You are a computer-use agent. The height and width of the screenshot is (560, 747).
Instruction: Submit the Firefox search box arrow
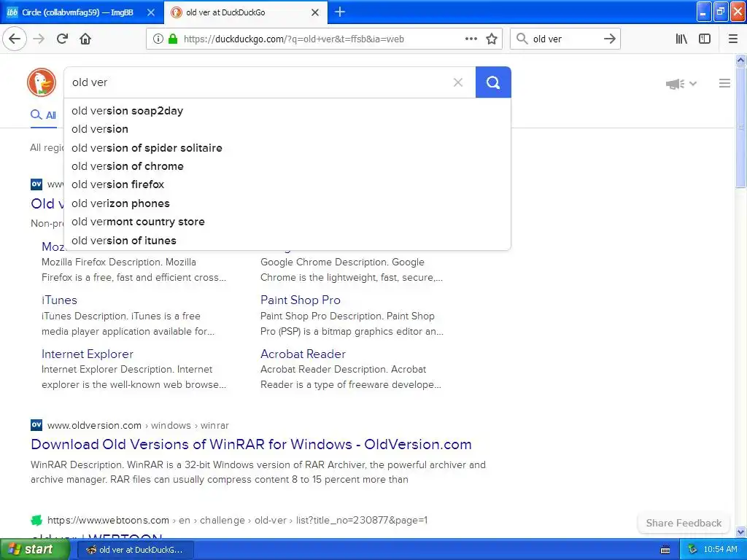tap(609, 39)
